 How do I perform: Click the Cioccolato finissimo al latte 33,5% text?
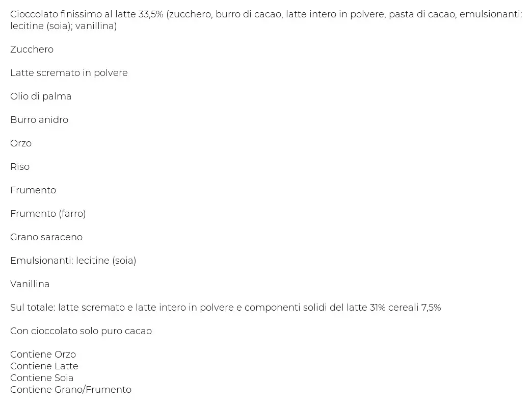pyautogui.click(x=87, y=14)
